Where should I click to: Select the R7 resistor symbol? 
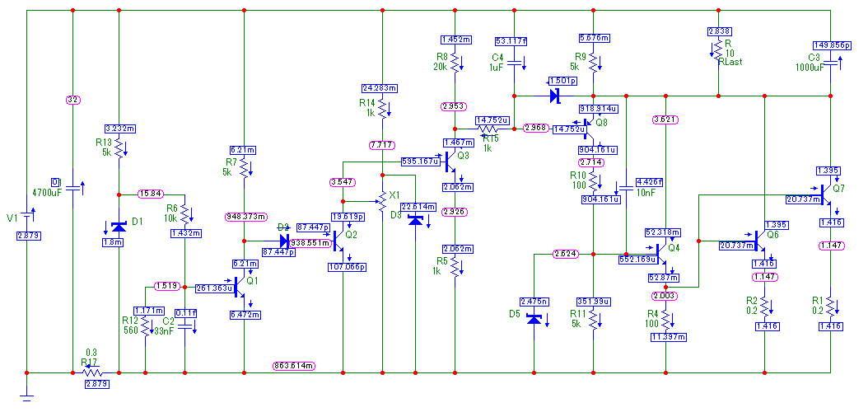(244, 166)
